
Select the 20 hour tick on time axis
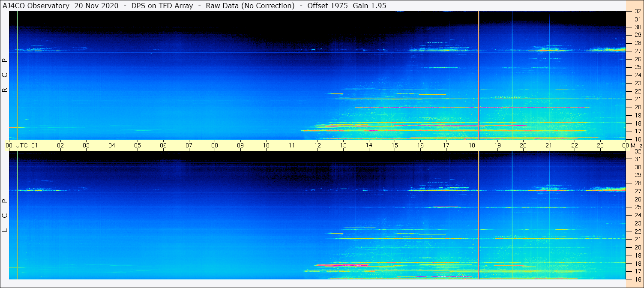(523, 145)
